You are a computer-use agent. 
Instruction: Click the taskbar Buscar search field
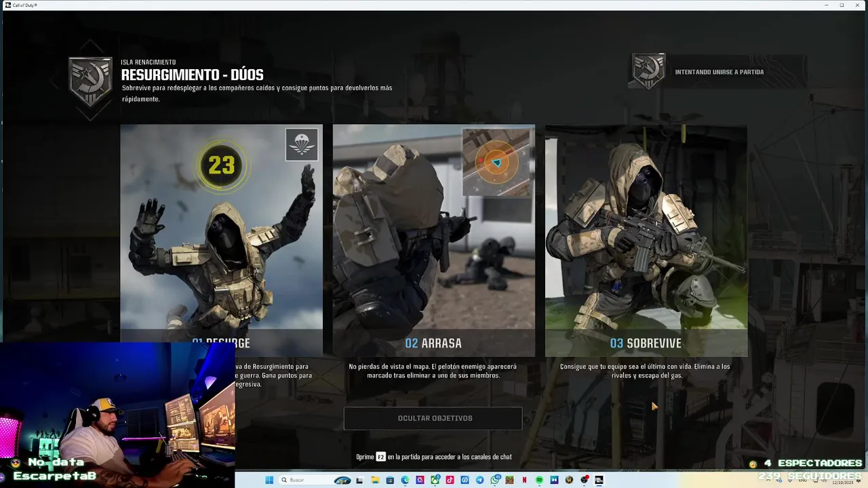coord(315,480)
